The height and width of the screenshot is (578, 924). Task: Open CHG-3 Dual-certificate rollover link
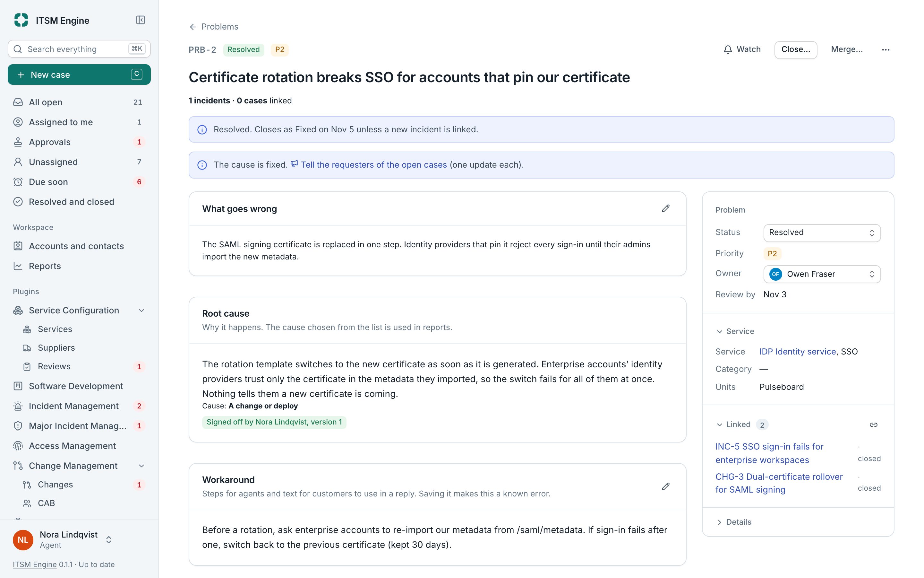tap(779, 483)
